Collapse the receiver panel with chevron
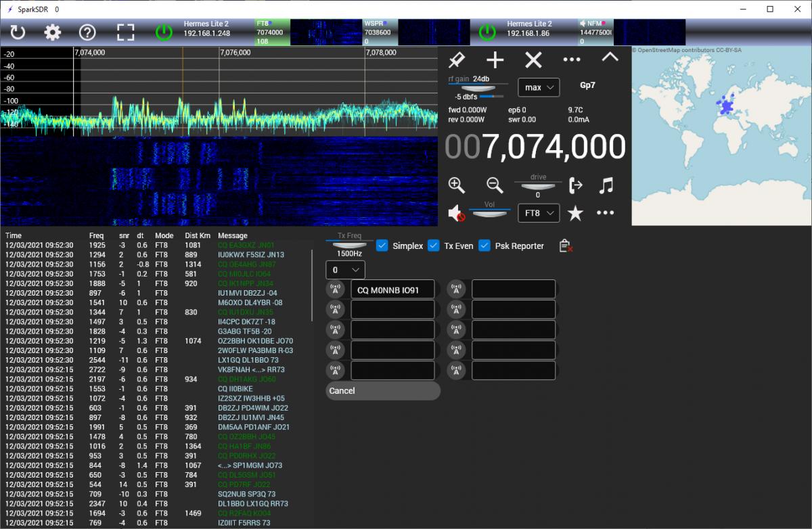 pos(610,58)
